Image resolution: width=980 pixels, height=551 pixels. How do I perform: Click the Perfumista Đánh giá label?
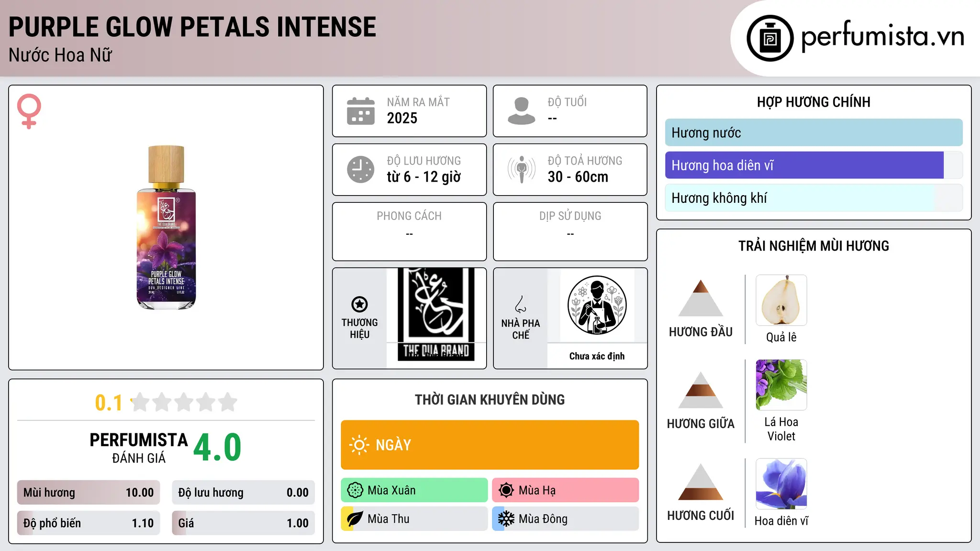[139, 448]
